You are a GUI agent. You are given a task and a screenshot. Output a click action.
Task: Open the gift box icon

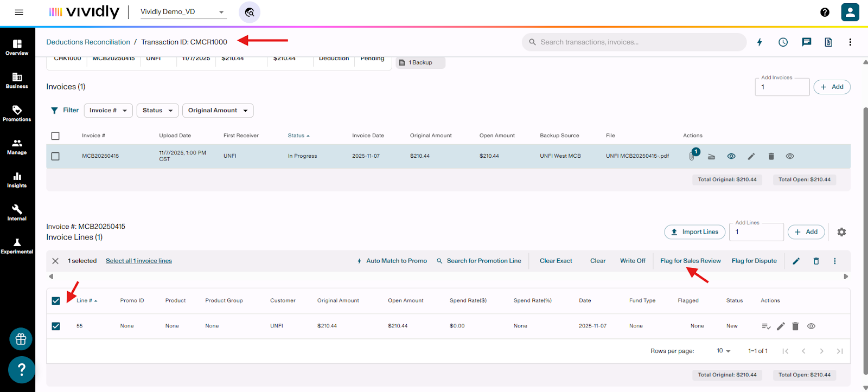21,339
